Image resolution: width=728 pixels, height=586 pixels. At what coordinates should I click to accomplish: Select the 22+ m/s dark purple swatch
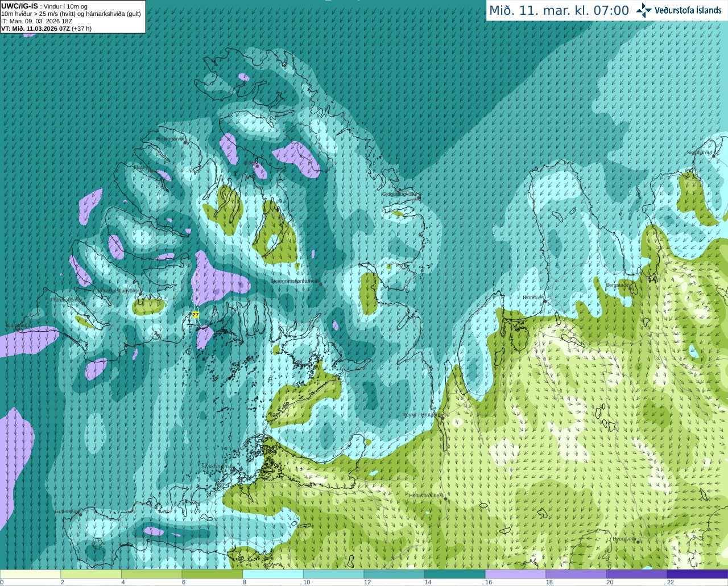coord(697,574)
